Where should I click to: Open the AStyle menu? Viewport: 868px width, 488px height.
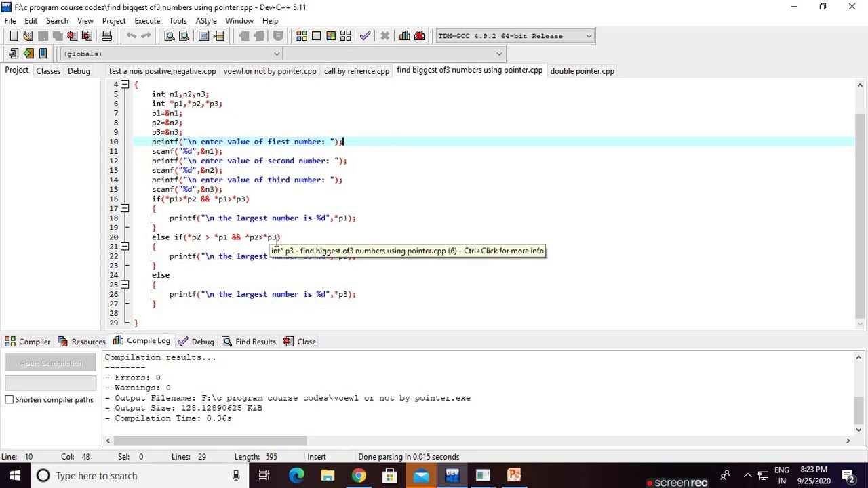pos(206,21)
